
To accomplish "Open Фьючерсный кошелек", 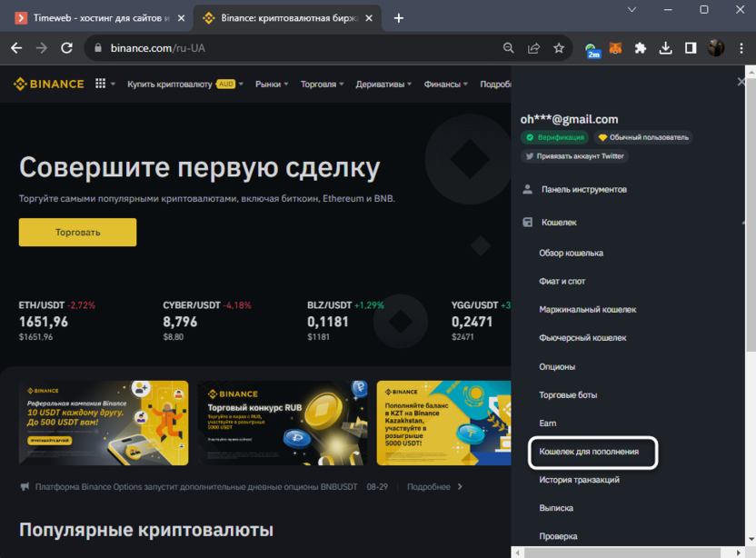I will pyautogui.click(x=582, y=338).
